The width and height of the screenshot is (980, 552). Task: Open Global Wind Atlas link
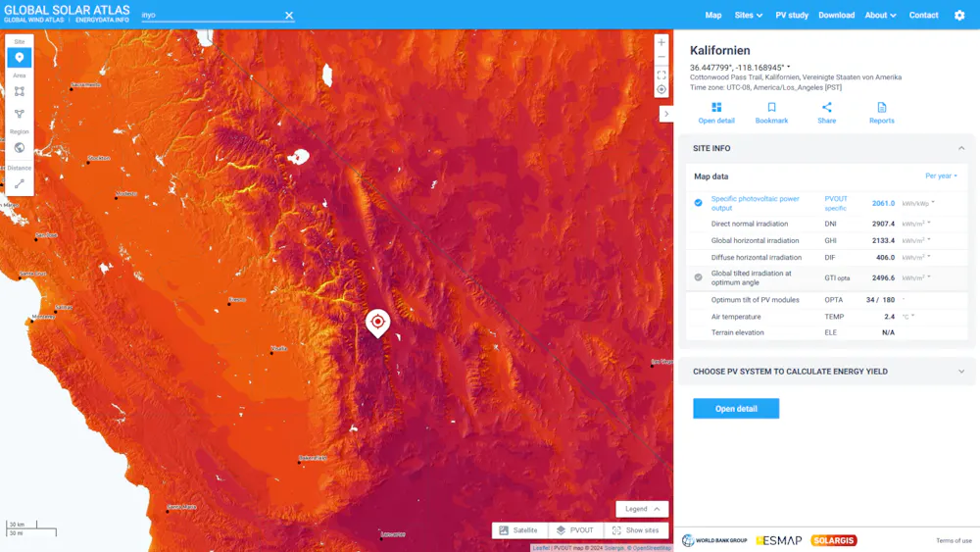33,20
